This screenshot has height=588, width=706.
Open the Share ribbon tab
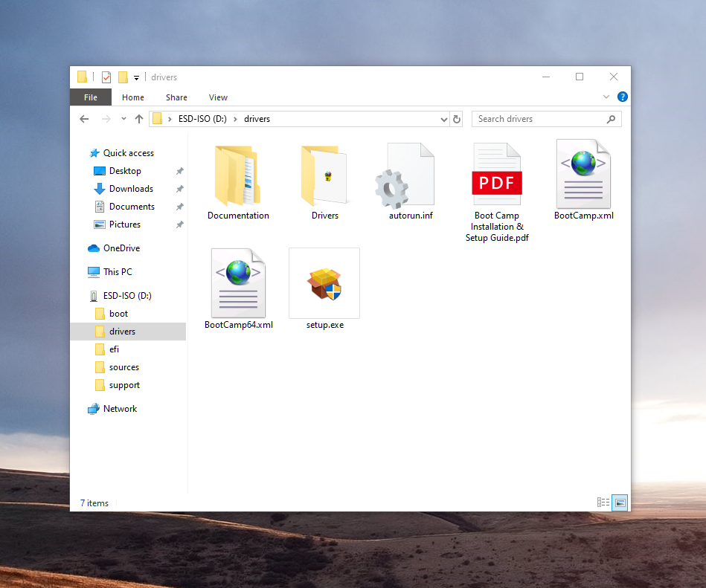[x=176, y=97]
